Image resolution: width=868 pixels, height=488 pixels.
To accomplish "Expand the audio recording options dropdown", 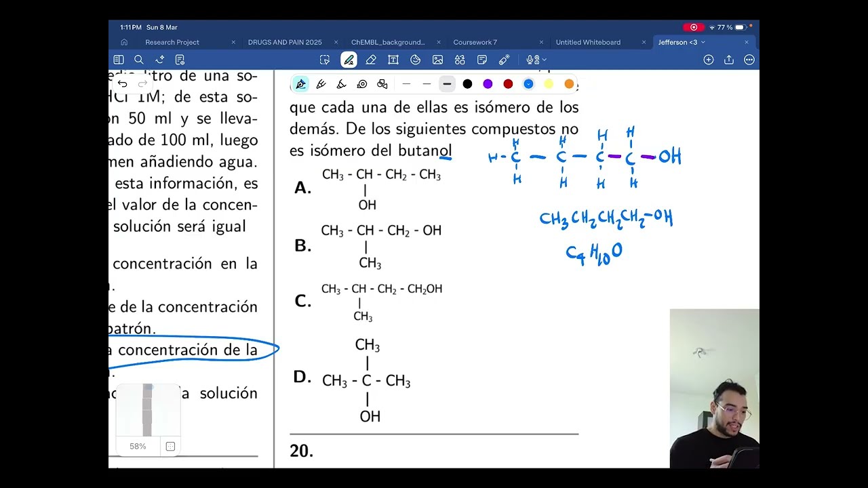I will pos(544,60).
